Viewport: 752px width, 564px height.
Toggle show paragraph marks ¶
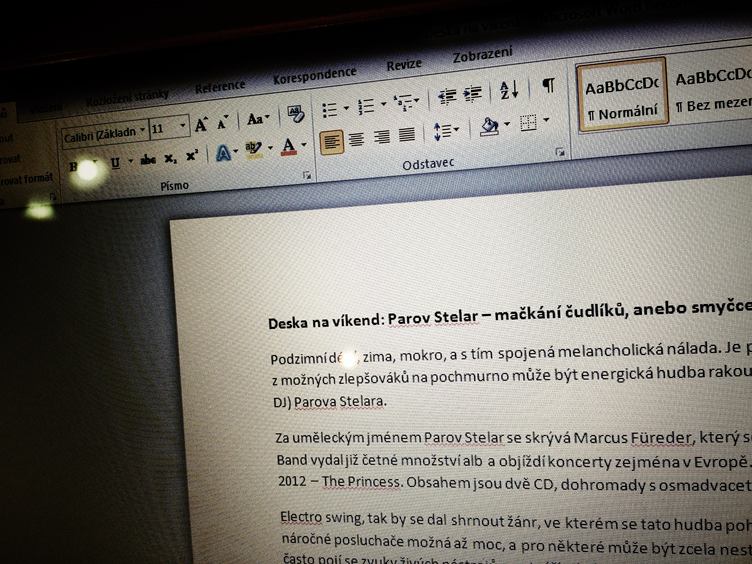point(548,85)
